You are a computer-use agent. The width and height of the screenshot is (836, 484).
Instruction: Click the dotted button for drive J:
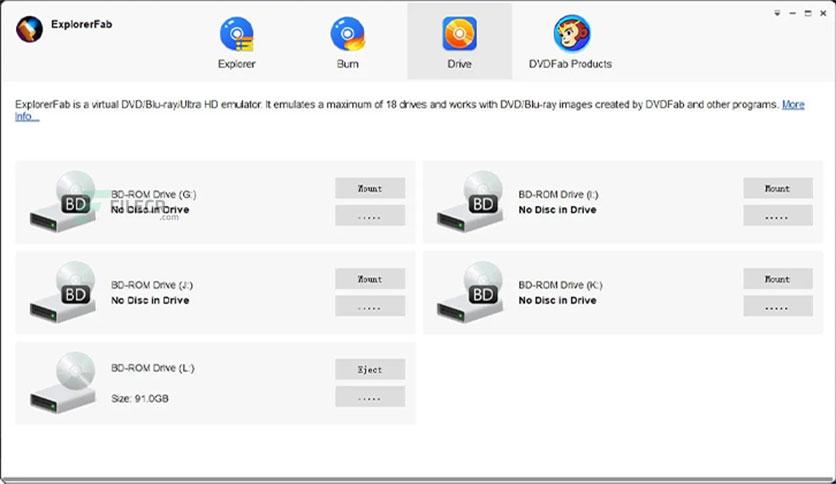(x=370, y=306)
